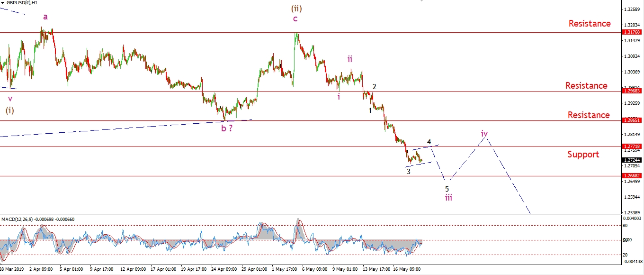The width and height of the screenshot is (644, 275).
Task: Click the '16 May 09:00' time axis label
Action: 405,269
